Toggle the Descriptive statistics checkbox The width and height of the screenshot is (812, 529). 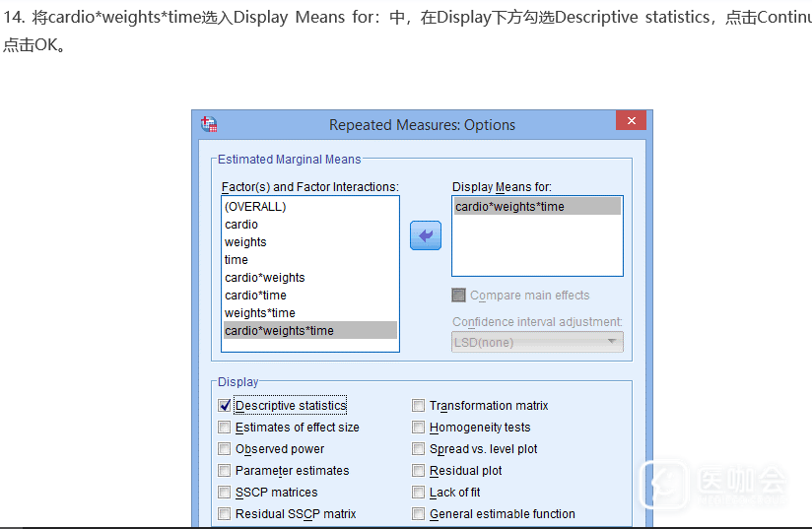pos(225,406)
